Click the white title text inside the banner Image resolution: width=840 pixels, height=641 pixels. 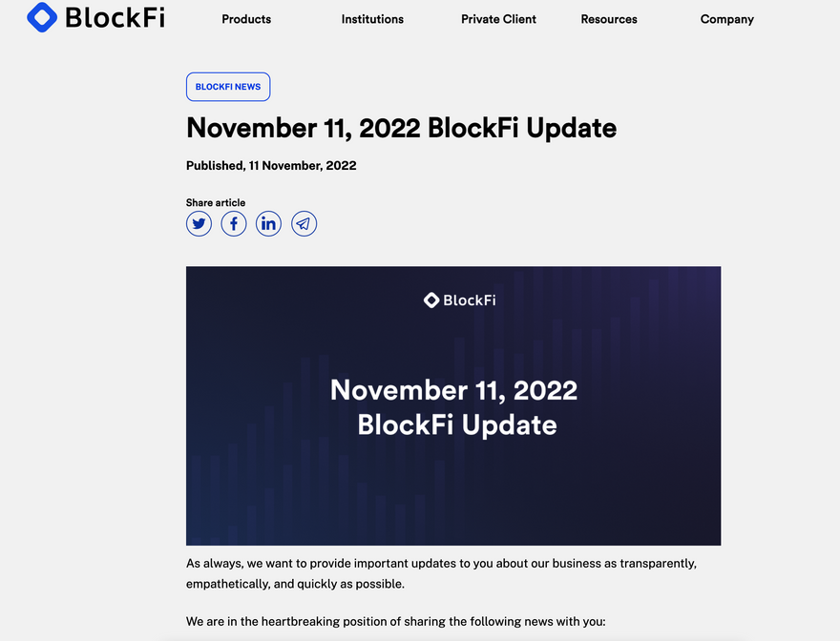[454, 406]
